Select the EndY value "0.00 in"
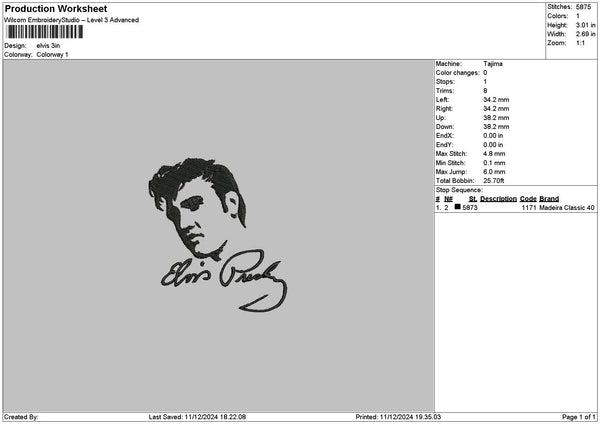600x424 pixels. (x=493, y=145)
